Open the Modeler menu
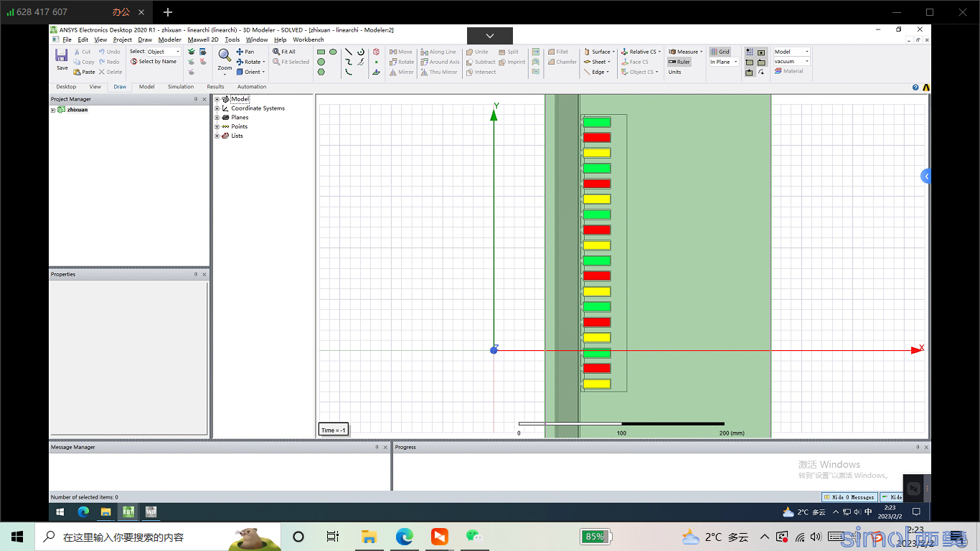The width and height of the screenshot is (980, 551). point(170,39)
